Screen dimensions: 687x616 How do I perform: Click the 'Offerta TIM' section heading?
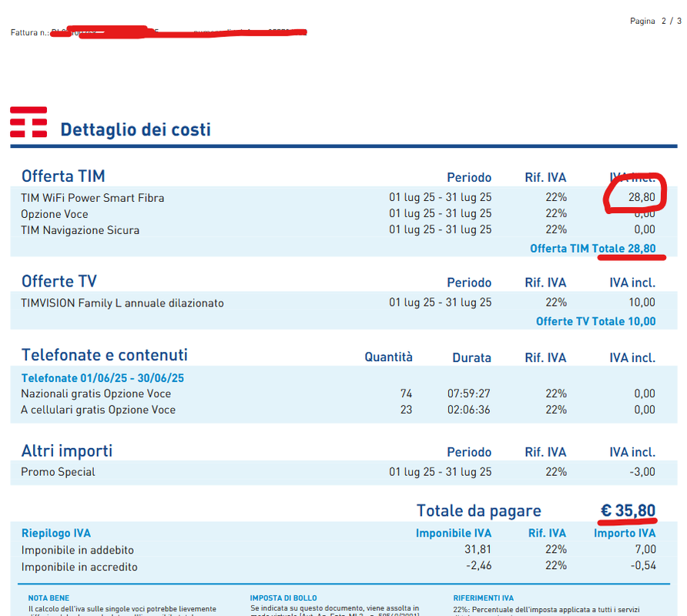click(x=63, y=176)
